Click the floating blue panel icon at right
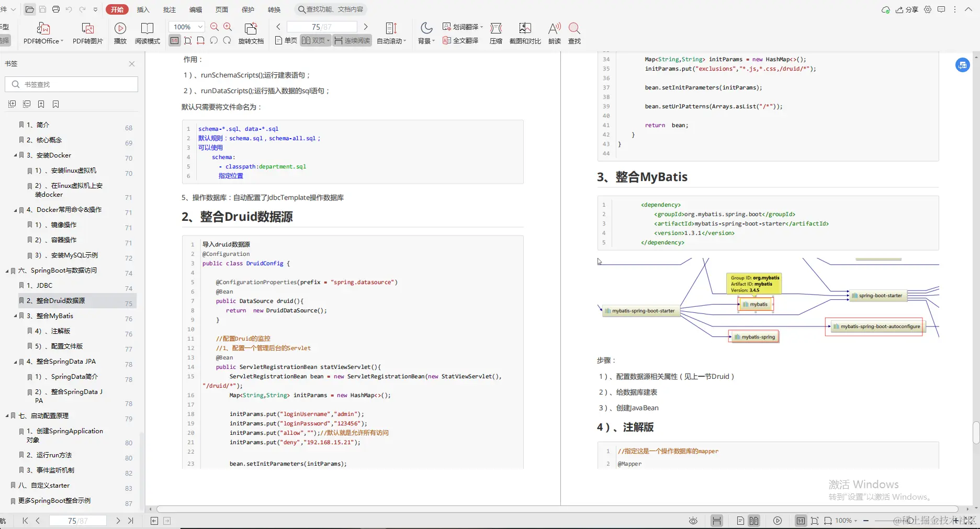980x529 pixels. point(963,65)
